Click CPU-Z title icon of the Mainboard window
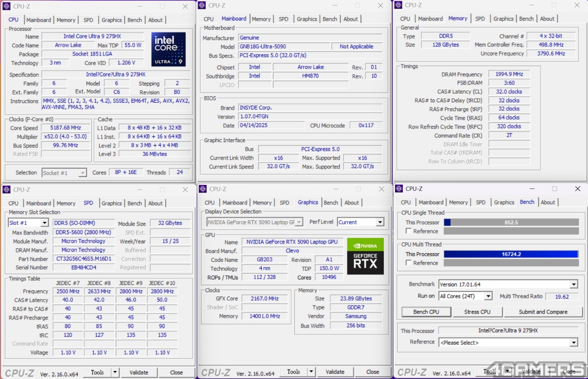 tap(202, 6)
